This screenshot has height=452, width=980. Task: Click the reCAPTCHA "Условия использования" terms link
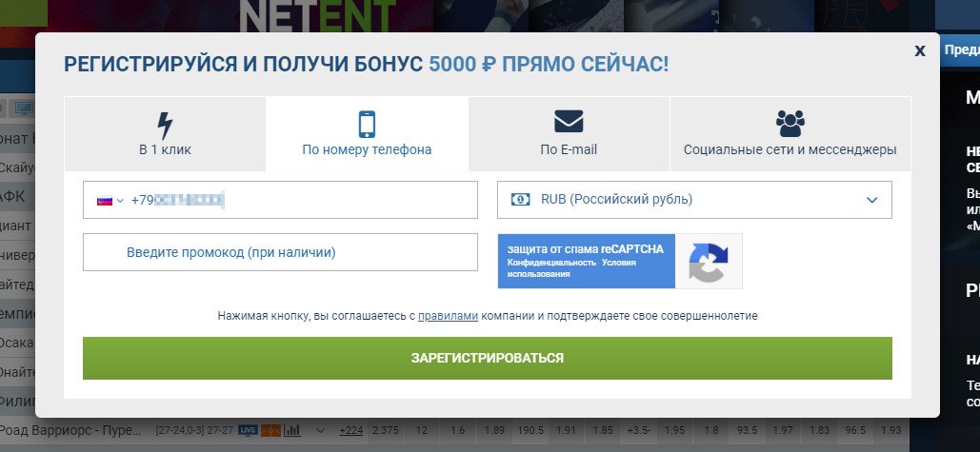click(x=619, y=263)
